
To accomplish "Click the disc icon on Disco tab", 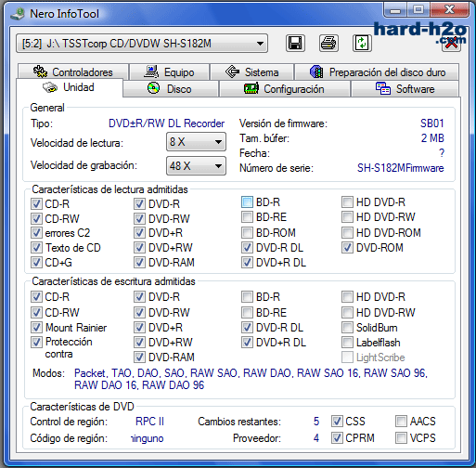I will pyautogui.click(x=154, y=88).
